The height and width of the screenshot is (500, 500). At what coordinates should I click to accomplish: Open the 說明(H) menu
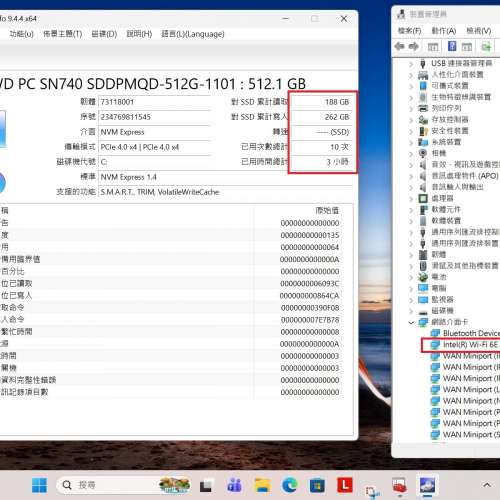tap(139, 34)
